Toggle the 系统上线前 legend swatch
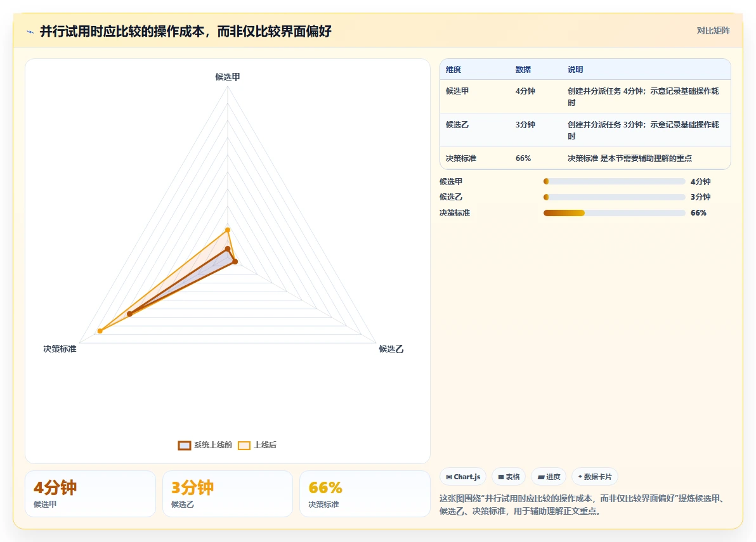This screenshot has width=756, height=542. (184, 446)
